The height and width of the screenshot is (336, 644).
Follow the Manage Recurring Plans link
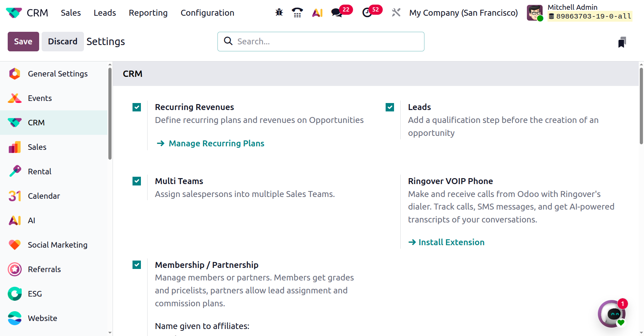(216, 144)
